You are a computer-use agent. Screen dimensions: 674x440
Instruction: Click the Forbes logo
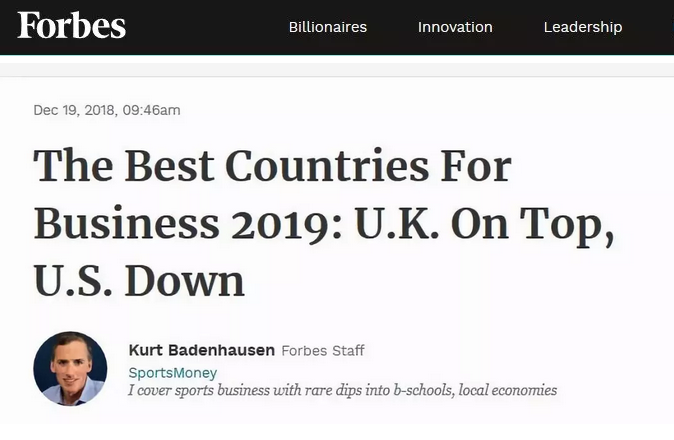tap(71, 26)
